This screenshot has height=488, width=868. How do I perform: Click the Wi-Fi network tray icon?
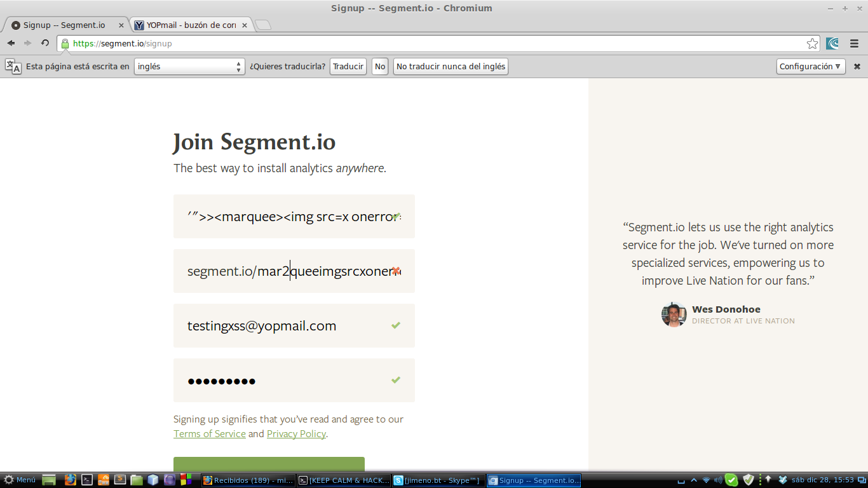707,480
